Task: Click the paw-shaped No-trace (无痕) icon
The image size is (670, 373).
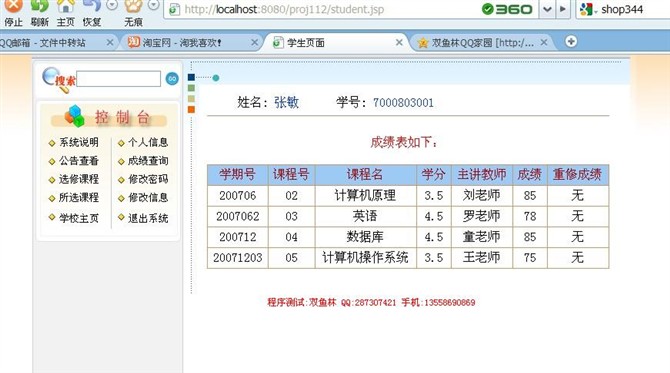Action: [x=133, y=6]
